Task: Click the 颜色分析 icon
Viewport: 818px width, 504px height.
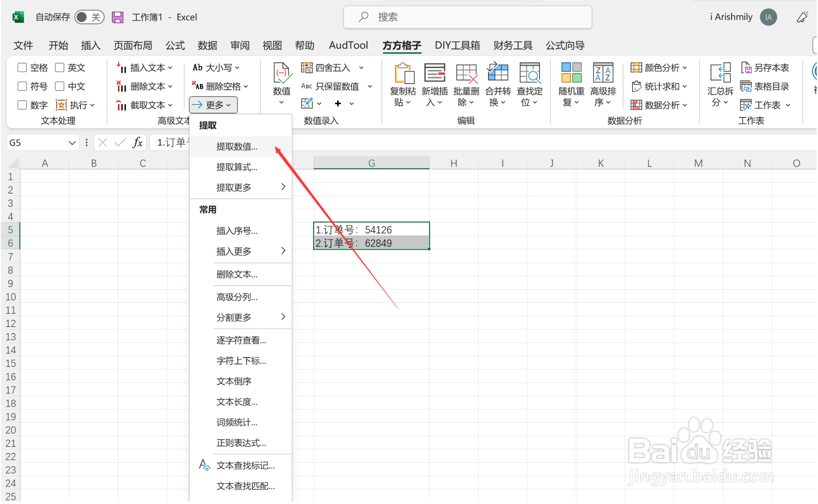Action: pyautogui.click(x=636, y=68)
